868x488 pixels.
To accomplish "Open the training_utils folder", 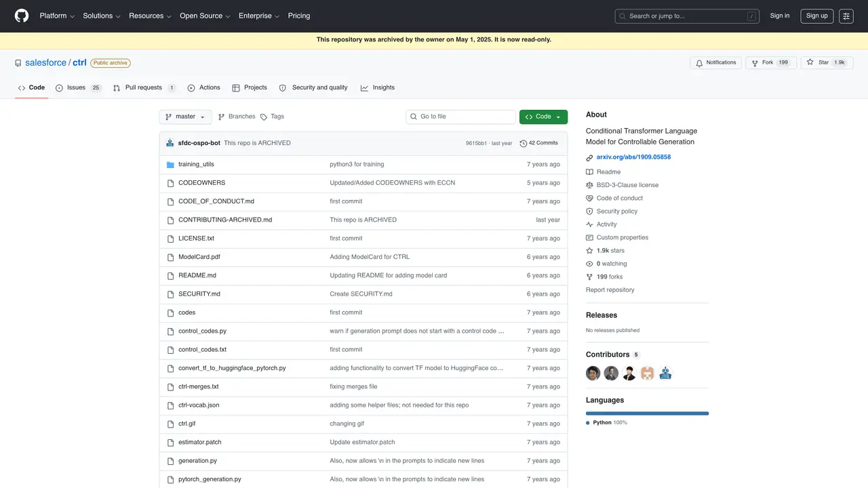I will pyautogui.click(x=196, y=165).
